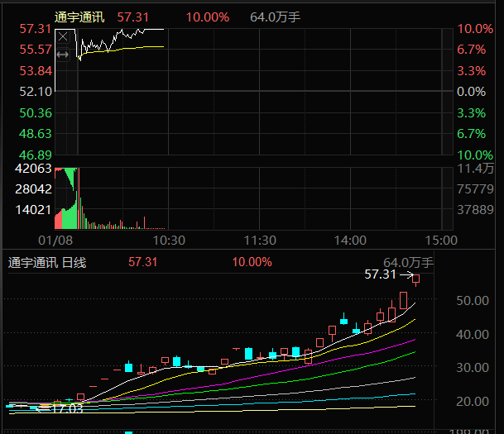504x434 pixels.
Task: Close the intraday chart overlay with X icon
Action: [x=63, y=37]
